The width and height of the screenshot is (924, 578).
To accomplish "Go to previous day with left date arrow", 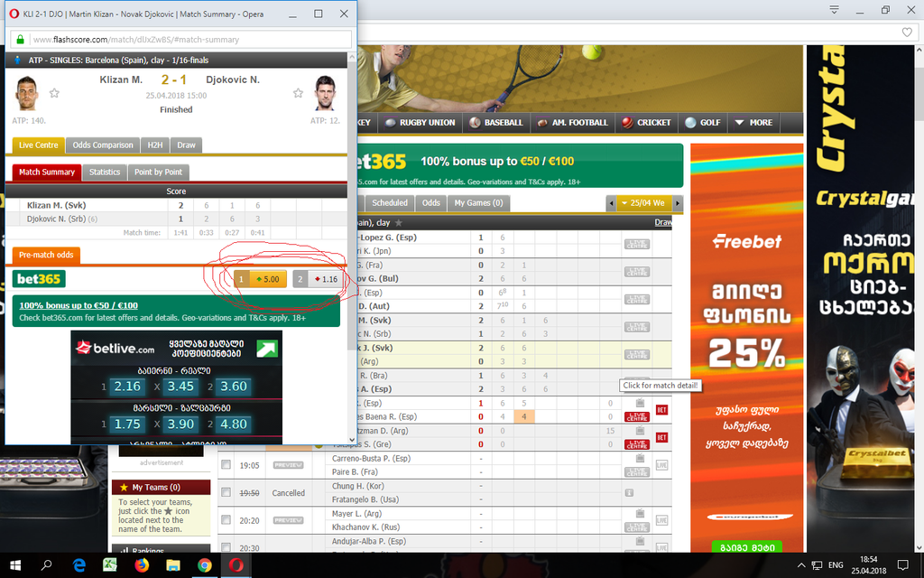I will [611, 203].
